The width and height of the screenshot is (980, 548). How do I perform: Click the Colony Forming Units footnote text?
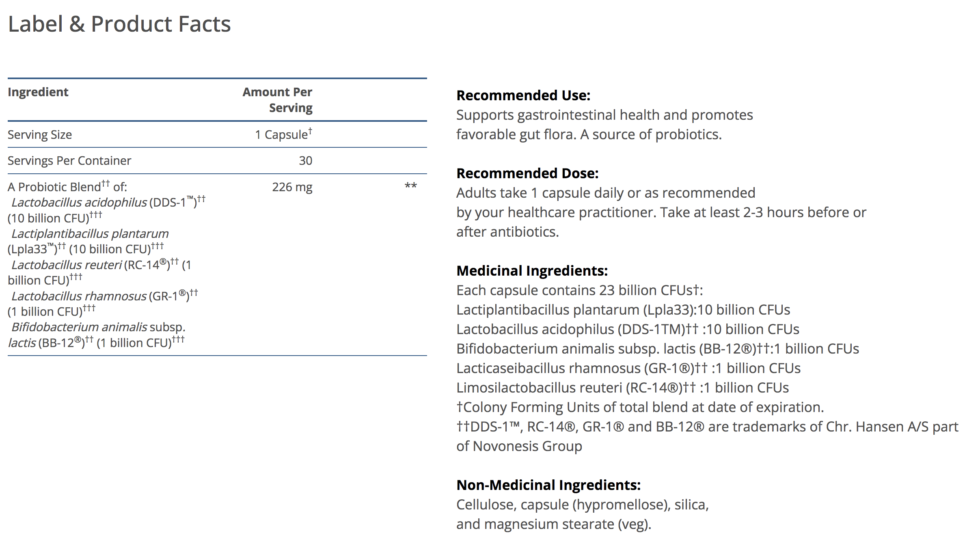[x=640, y=407]
